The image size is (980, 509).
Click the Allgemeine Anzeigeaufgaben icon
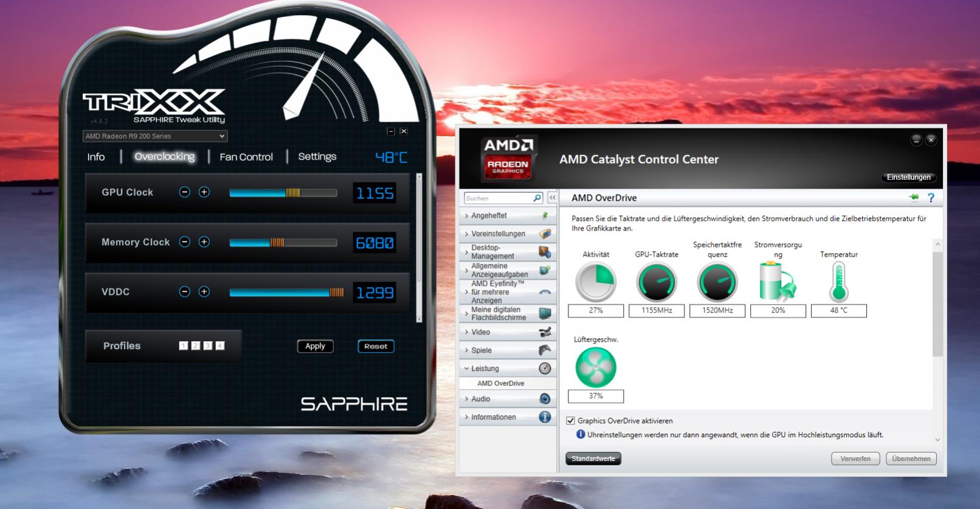coord(545,270)
